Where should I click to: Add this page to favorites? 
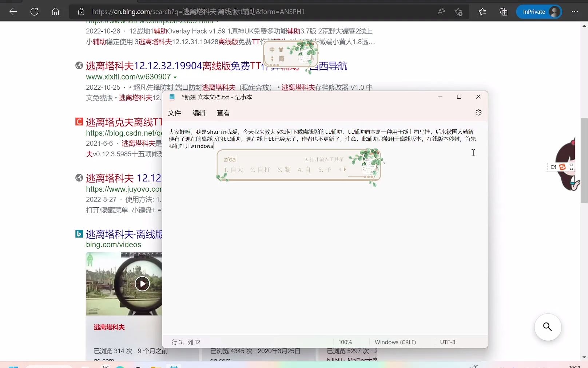point(458,12)
